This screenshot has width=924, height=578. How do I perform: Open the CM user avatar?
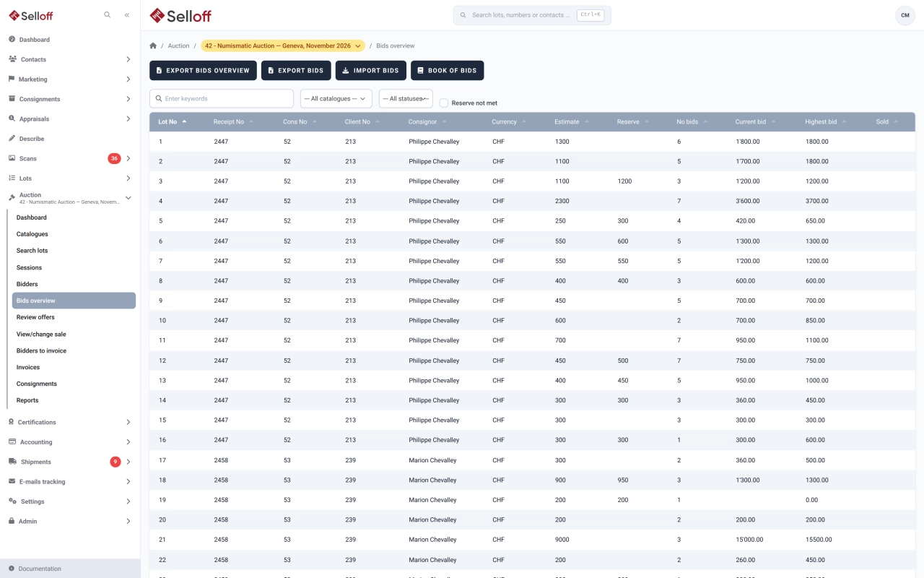point(905,15)
